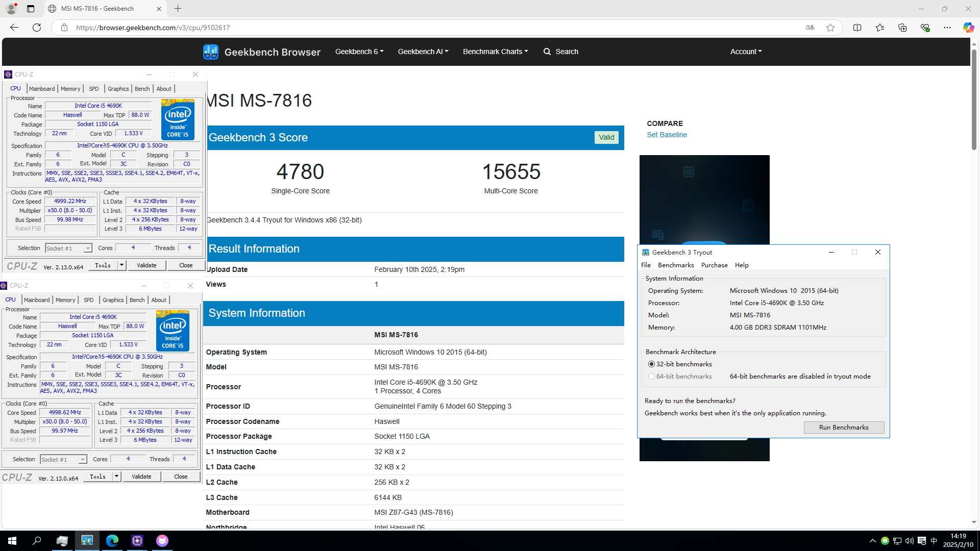
Task: Click the Set Baseline link
Action: click(x=667, y=135)
